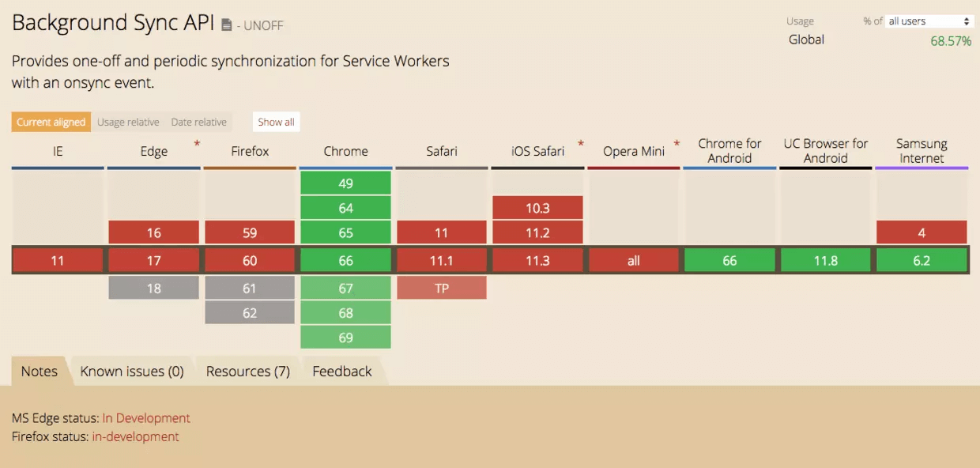Viewport: 980px width, 468px height.
Task: Select the Safari TP version cell
Action: tap(442, 289)
